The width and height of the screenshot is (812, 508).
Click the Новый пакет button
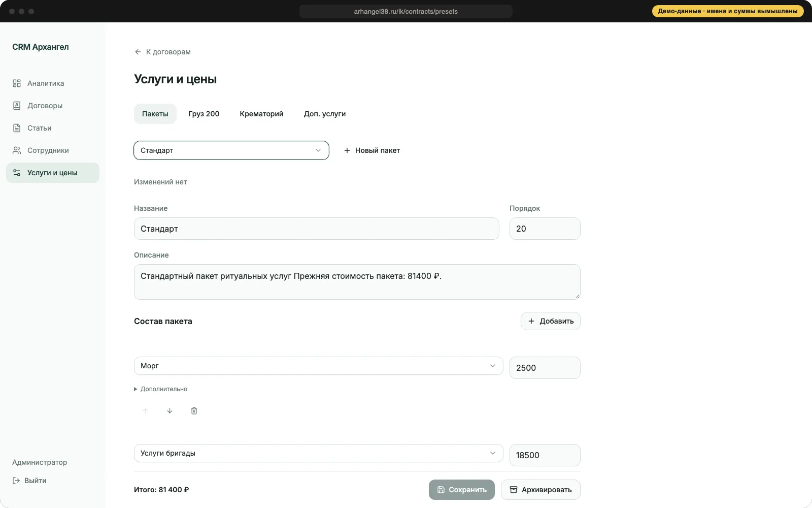[372, 150]
